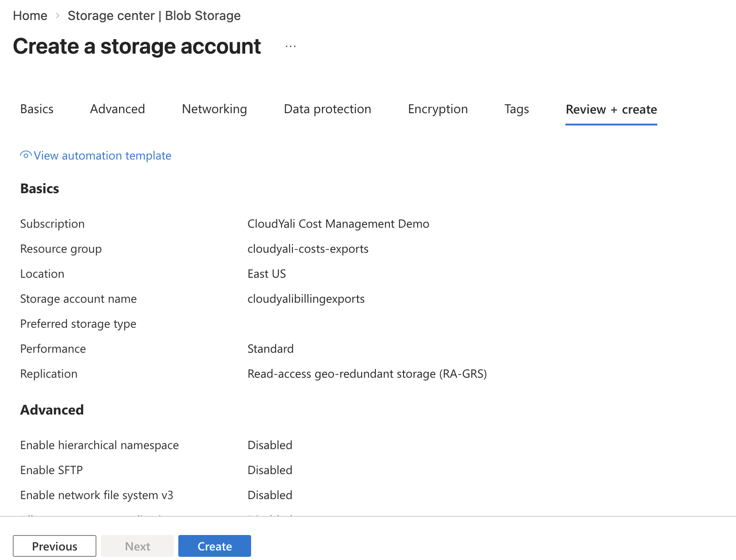Switch to the Advanced tab

(117, 109)
